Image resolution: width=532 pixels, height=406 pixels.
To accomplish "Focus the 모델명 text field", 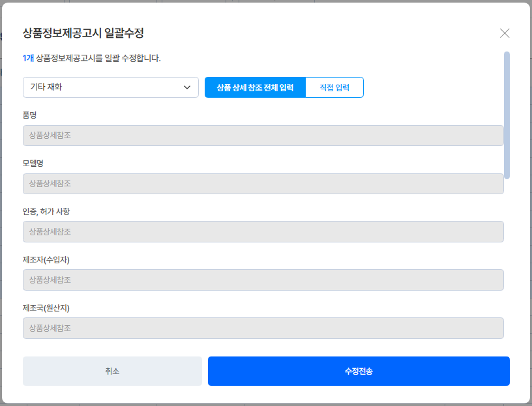I will (x=263, y=184).
